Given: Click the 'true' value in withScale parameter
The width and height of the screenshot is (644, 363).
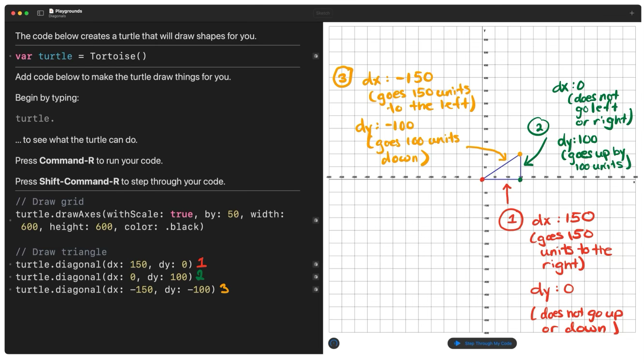Looking at the screenshot, I should coord(182,214).
